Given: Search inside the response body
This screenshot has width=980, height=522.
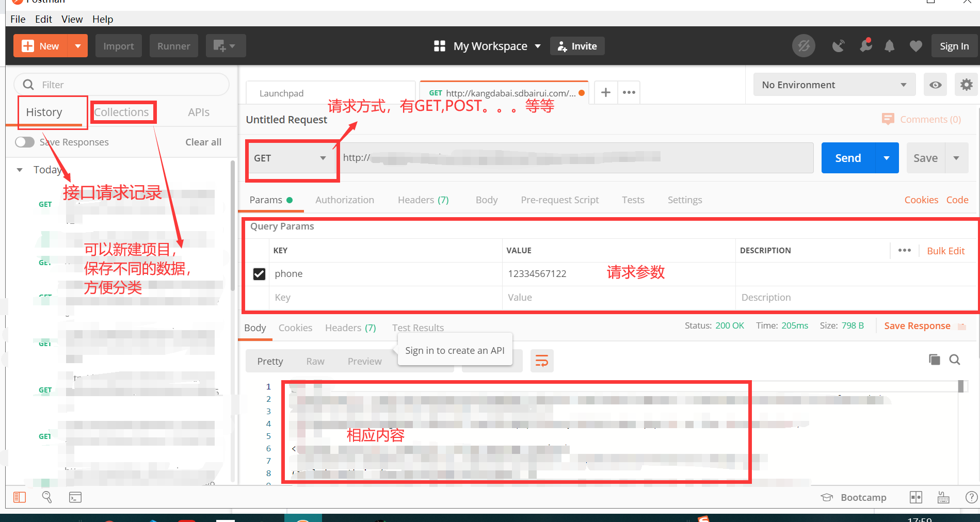Looking at the screenshot, I should [x=955, y=360].
